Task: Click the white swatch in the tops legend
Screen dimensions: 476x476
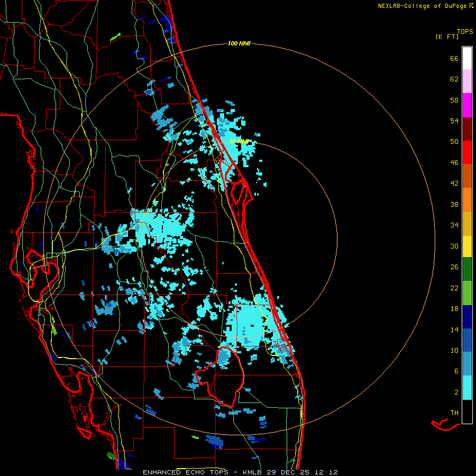Action: click(467, 58)
